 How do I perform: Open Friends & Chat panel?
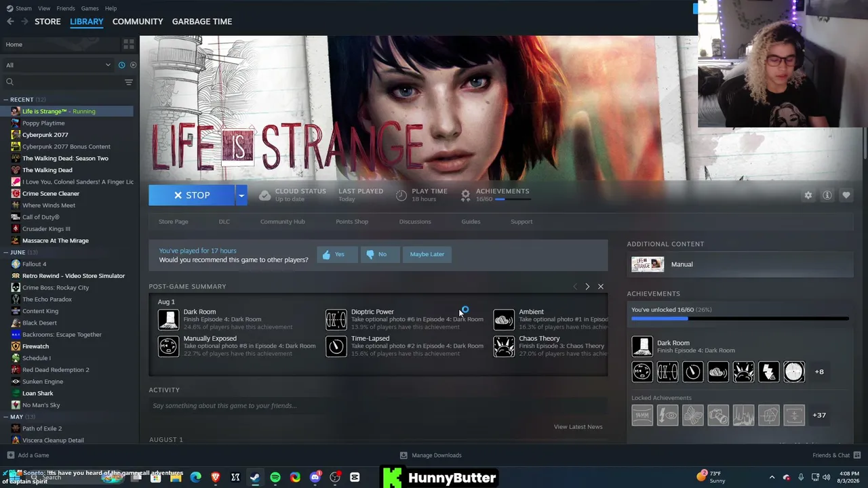pyautogui.click(x=837, y=455)
